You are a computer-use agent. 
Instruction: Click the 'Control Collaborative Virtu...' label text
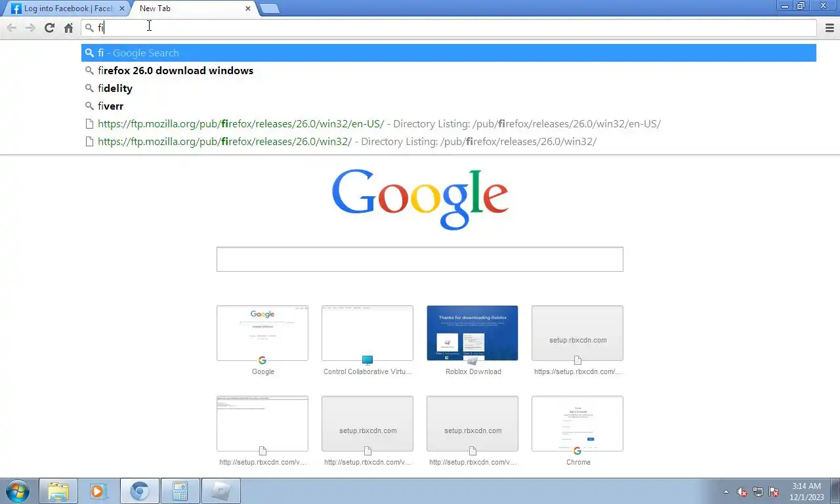367,371
